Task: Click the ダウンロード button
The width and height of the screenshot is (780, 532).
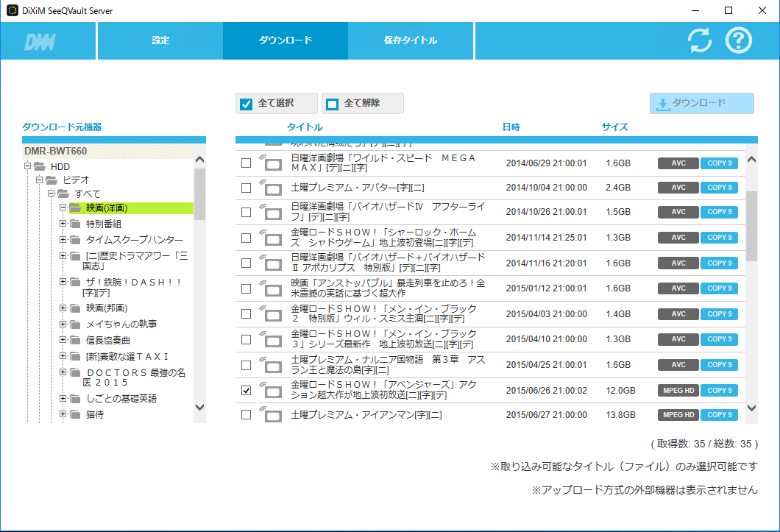Action: [x=701, y=103]
